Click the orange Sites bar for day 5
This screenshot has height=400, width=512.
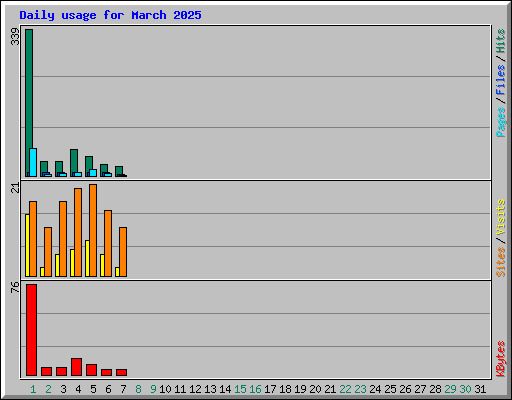(x=93, y=230)
